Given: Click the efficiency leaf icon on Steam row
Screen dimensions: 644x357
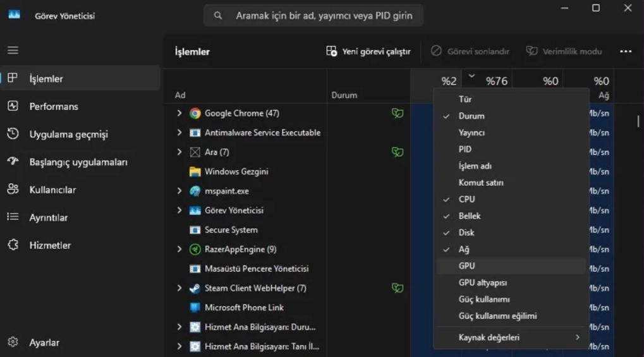Looking at the screenshot, I should click(397, 288).
